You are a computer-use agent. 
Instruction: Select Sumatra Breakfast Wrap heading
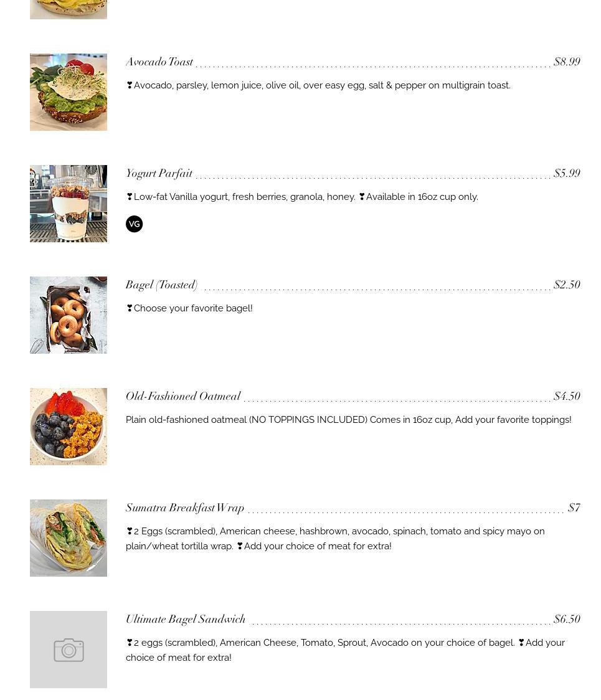pyautogui.click(x=185, y=508)
